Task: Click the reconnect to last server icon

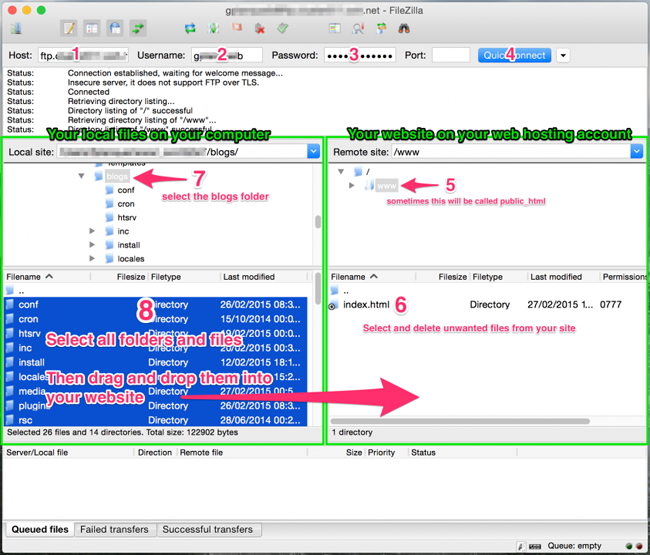Action: (x=283, y=29)
